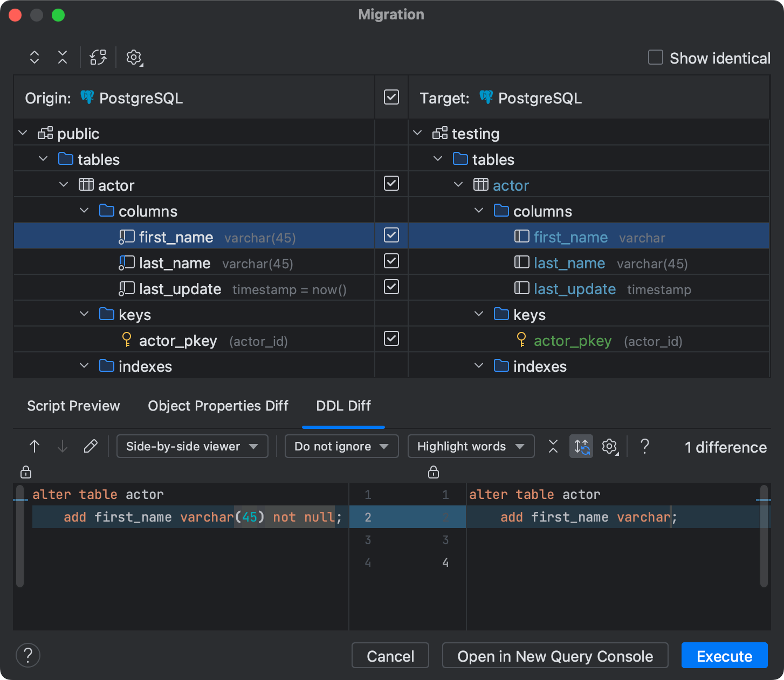Open the Side-by-side viewer dropdown

click(x=192, y=446)
